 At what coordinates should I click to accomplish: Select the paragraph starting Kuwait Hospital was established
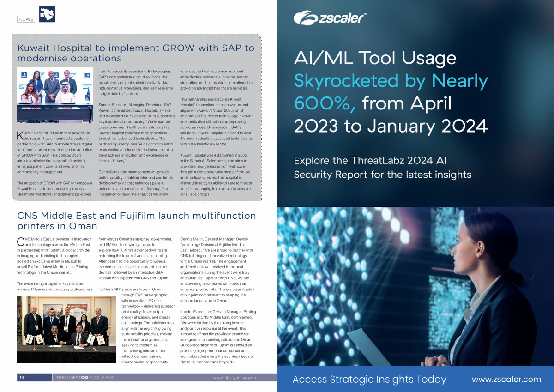(x=217, y=175)
